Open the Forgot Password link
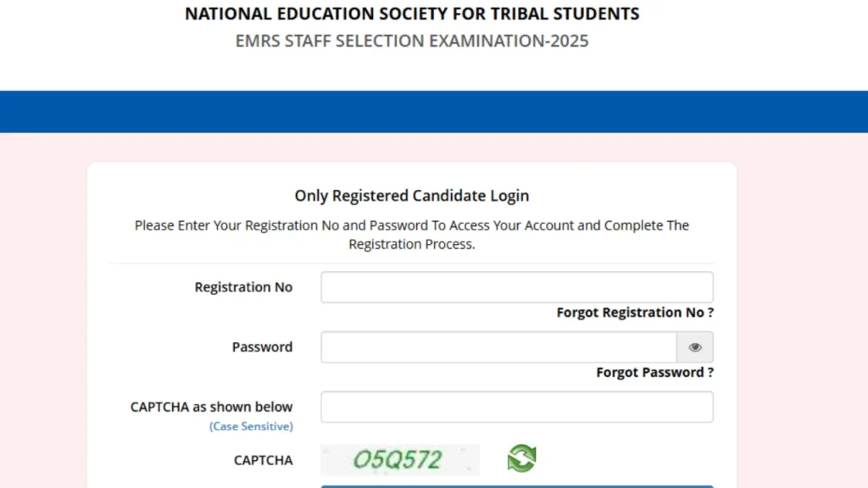Viewport: 868px width, 488px height. (654, 371)
